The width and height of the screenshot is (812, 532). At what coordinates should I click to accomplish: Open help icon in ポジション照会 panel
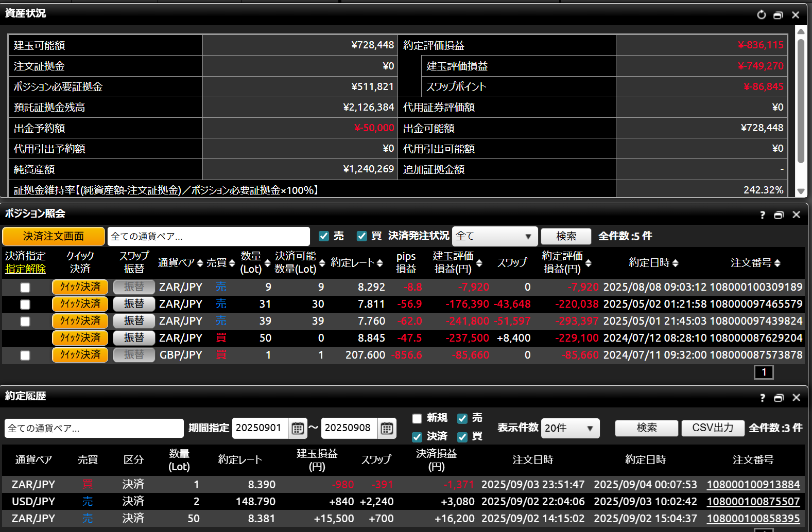click(x=762, y=215)
